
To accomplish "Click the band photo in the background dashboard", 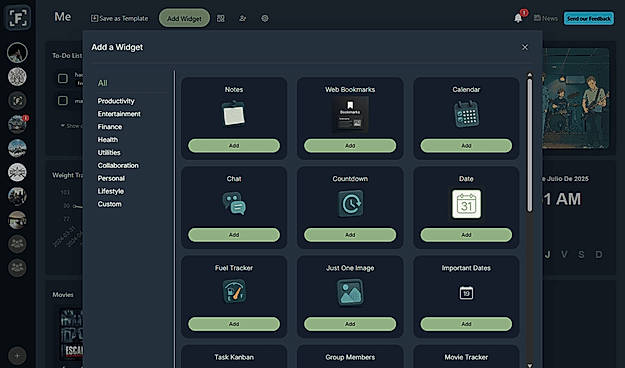I will 576,98.
